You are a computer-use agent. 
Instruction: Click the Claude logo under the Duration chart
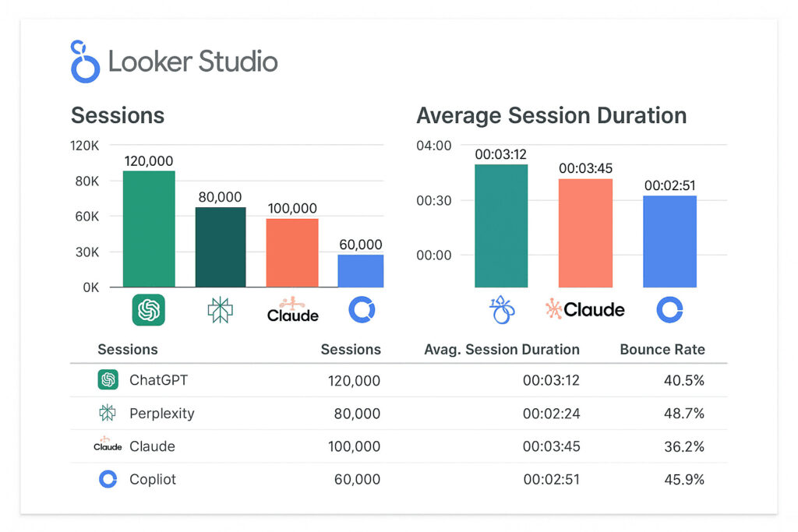pyautogui.click(x=584, y=309)
